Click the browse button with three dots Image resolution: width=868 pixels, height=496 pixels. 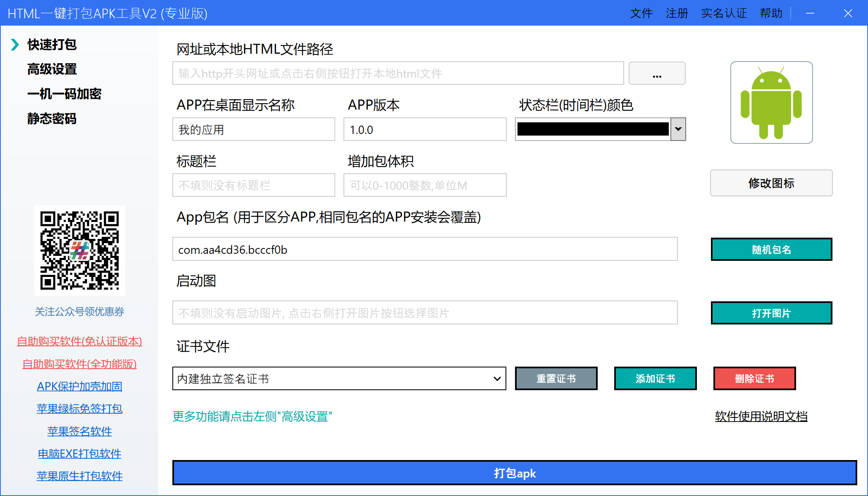pyautogui.click(x=657, y=74)
